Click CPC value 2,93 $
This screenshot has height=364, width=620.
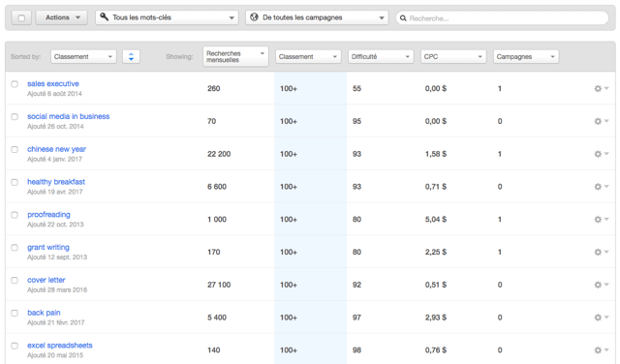point(436,318)
